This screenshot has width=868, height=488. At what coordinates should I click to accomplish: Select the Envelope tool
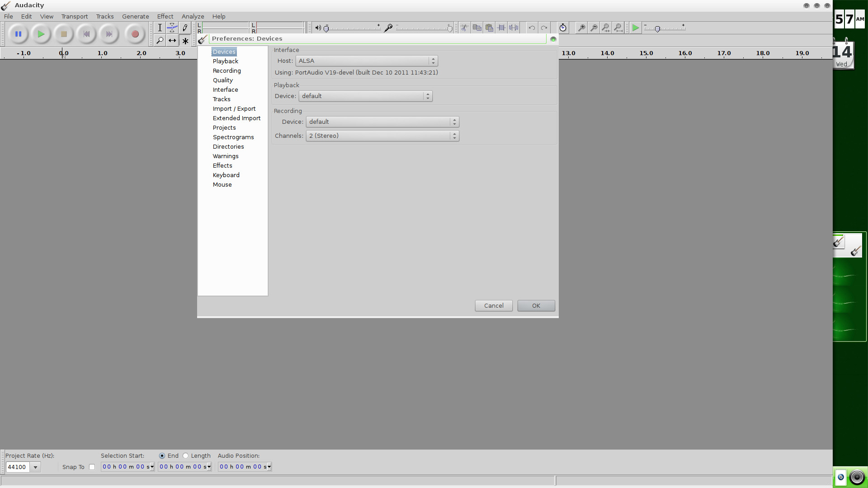click(172, 28)
